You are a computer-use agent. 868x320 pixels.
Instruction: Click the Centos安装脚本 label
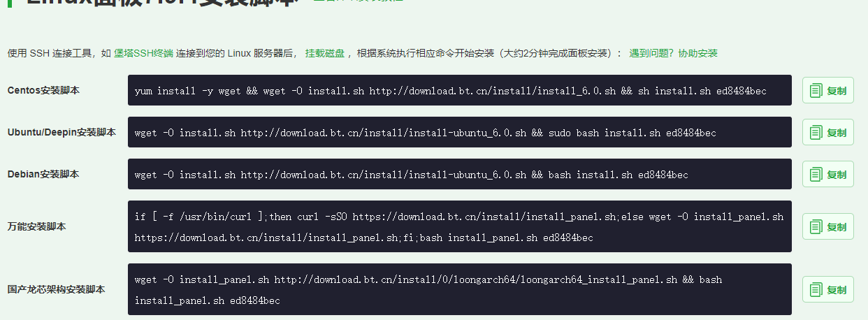(x=43, y=91)
